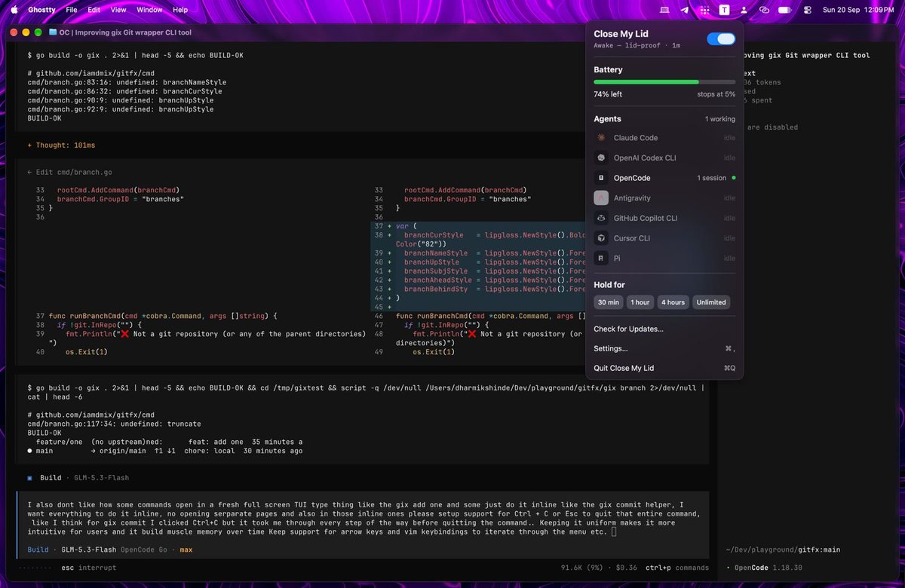The image size is (905, 588).
Task: Click the Pi agent icon
Action: point(601,258)
